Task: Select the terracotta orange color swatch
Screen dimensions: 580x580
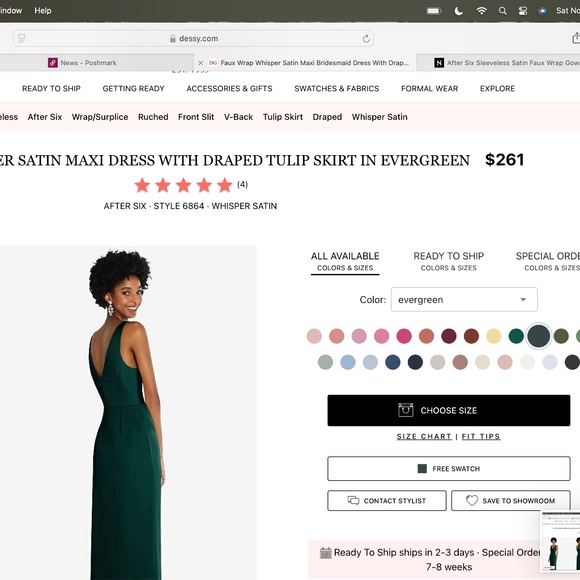Action: point(426,336)
